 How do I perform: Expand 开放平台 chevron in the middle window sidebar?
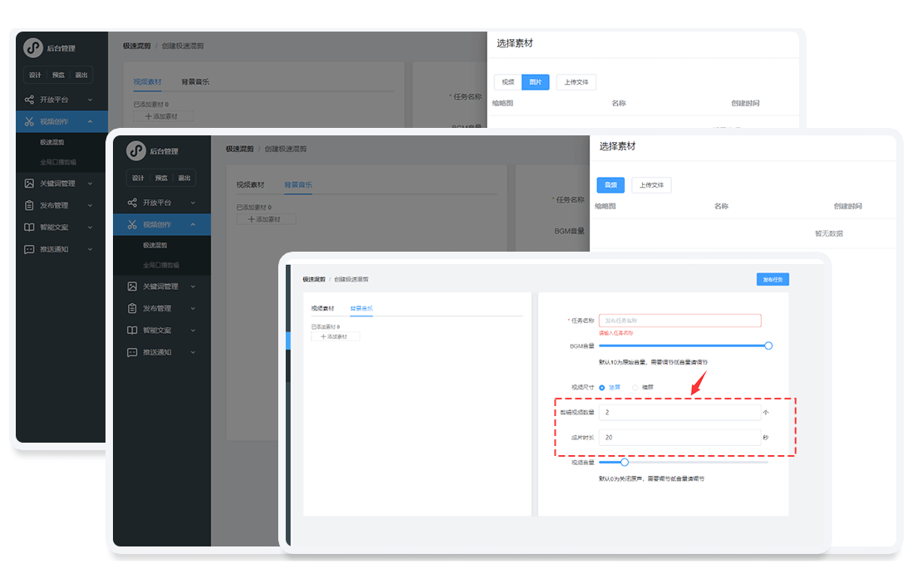[x=193, y=203]
